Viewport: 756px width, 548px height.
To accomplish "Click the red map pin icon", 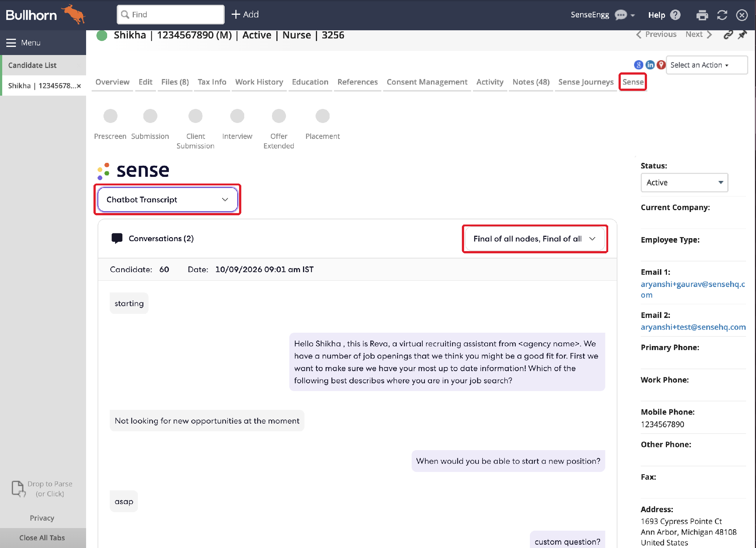I will (x=661, y=65).
